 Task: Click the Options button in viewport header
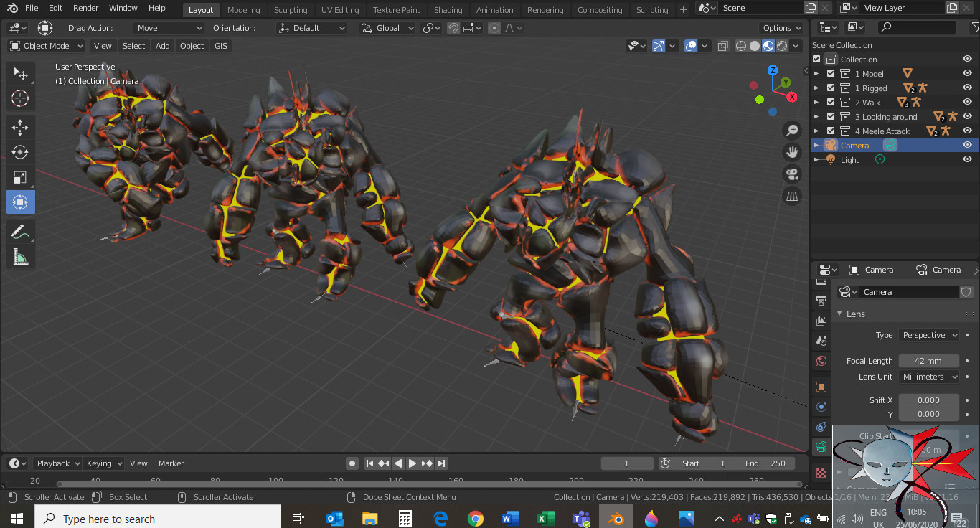coord(782,28)
